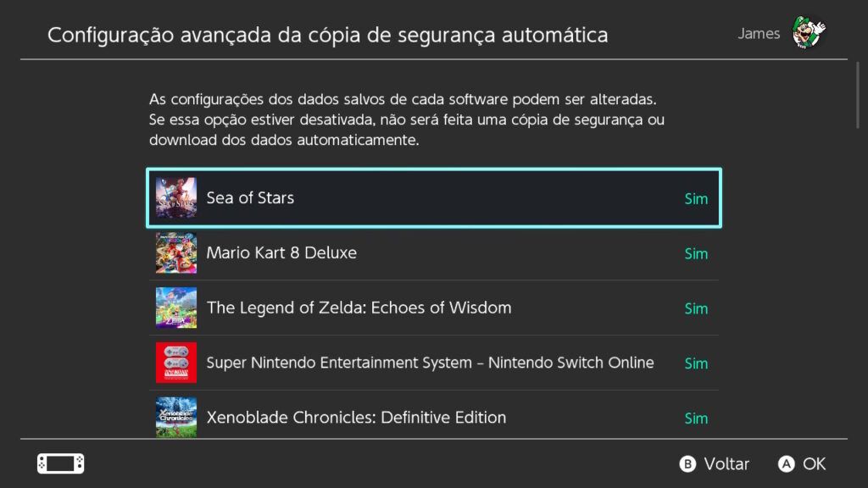
Task: Toggle Sim setting for Echoes of Wisdom
Action: 696,308
